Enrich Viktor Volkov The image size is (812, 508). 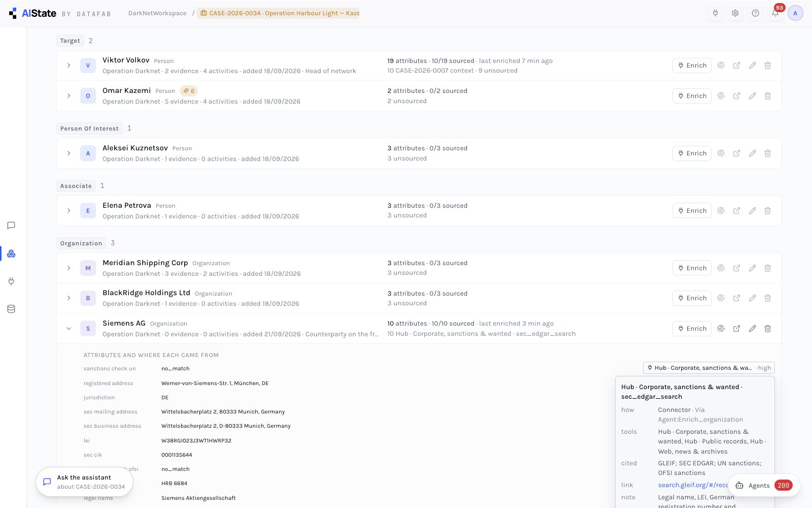click(692, 66)
